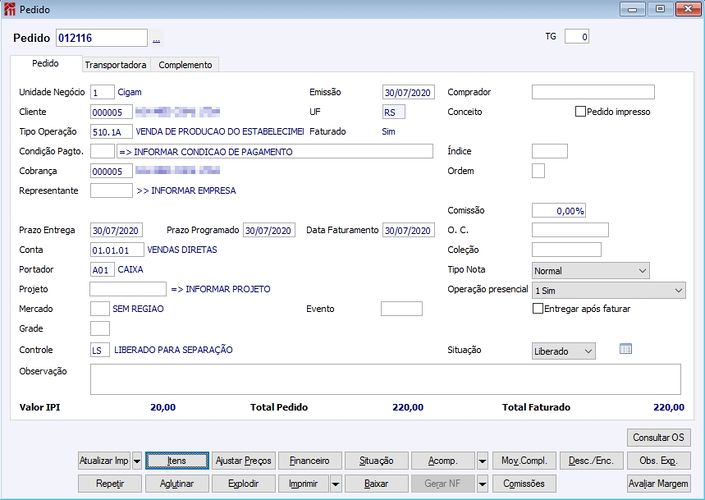Viewport: 705px width, 500px height.
Task: Open the Financeiro button
Action: (x=310, y=461)
